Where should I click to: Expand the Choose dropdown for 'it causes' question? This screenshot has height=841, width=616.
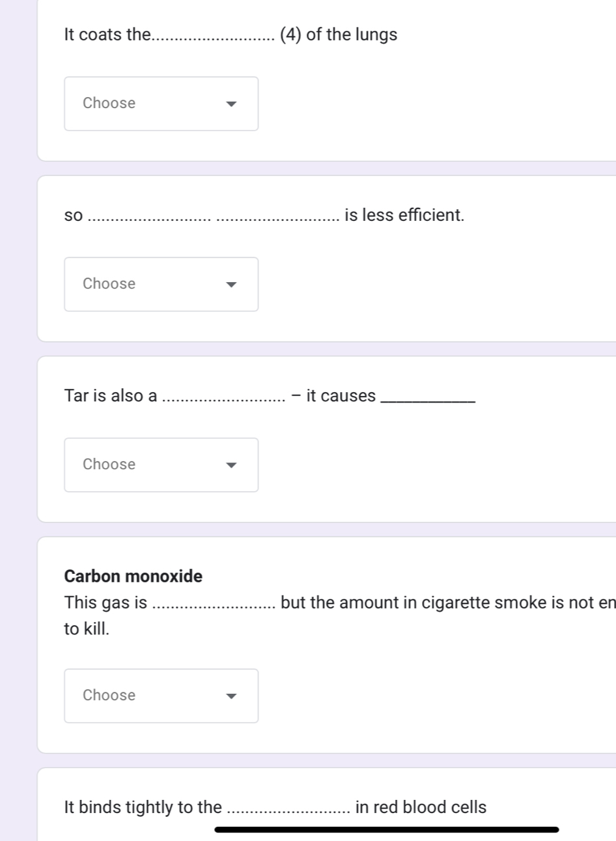(x=161, y=464)
